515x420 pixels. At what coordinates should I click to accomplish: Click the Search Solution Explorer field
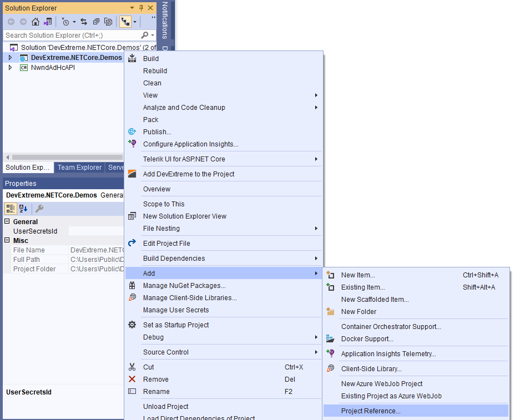click(72, 35)
